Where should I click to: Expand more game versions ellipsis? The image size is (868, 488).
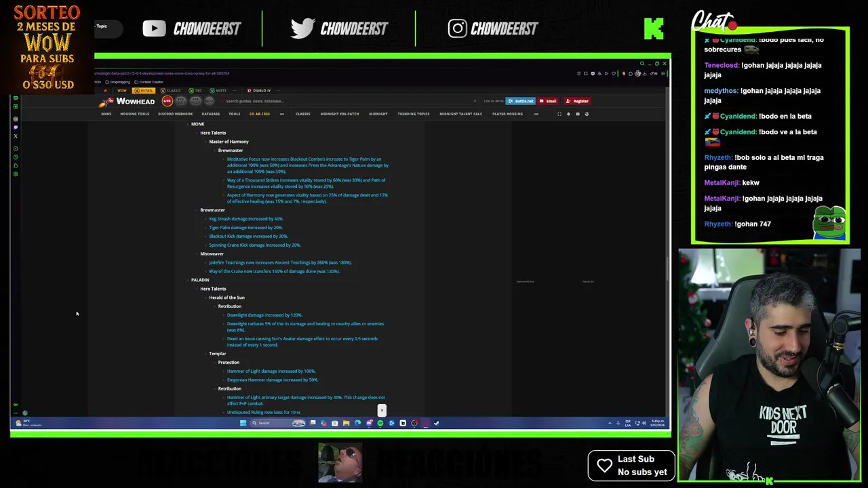(x=235, y=90)
